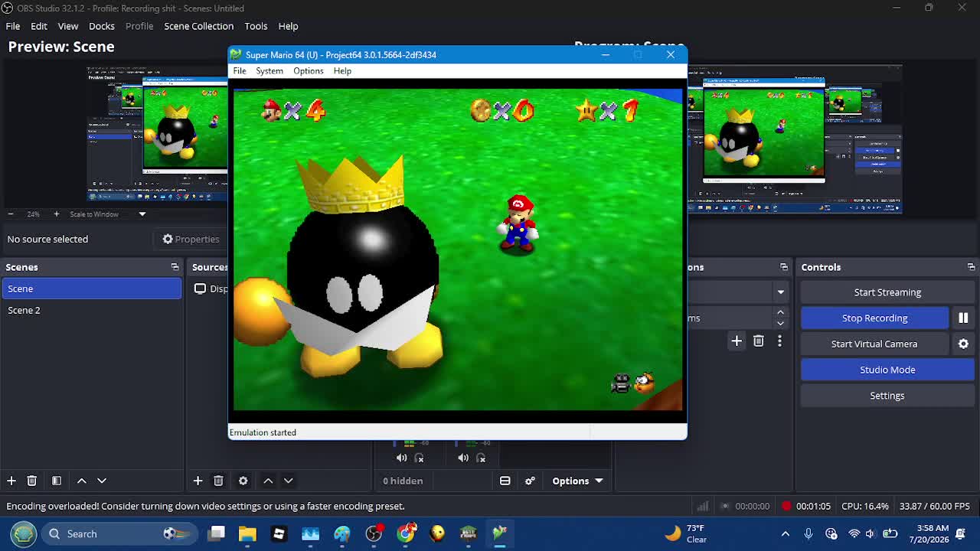Open OBS View menu

[68, 26]
